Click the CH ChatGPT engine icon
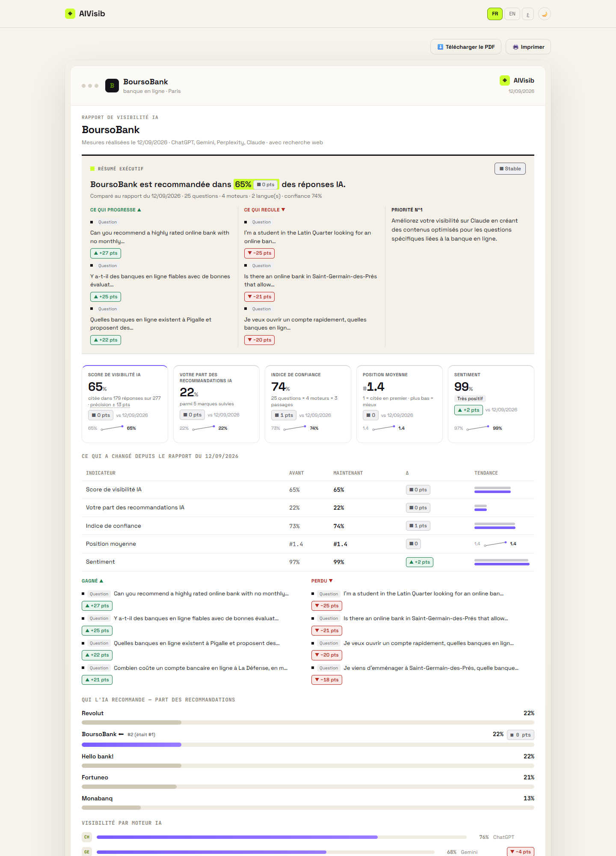The width and height of the screenshot is (616, 856). click(x=87, y=837)
